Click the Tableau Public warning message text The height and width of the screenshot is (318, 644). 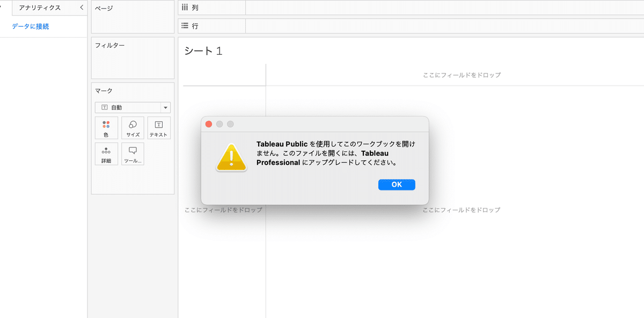(336, 153)
